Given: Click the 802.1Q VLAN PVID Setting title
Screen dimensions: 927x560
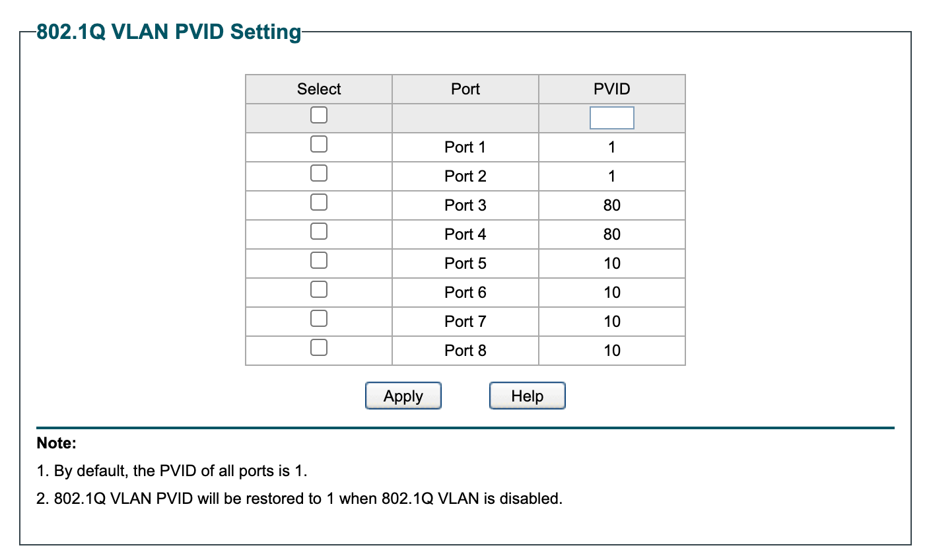Looking at the screenshot, I should pyautogui.click(x=168, y=32).
